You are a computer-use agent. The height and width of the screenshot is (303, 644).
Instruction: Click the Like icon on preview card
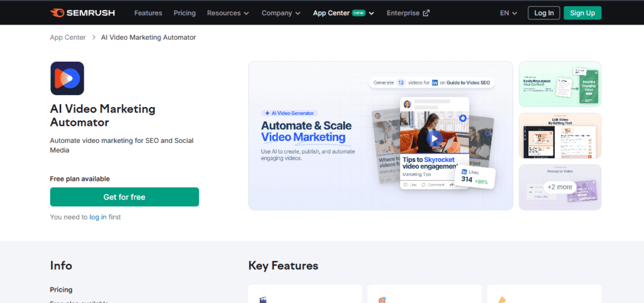click(406, 185)
